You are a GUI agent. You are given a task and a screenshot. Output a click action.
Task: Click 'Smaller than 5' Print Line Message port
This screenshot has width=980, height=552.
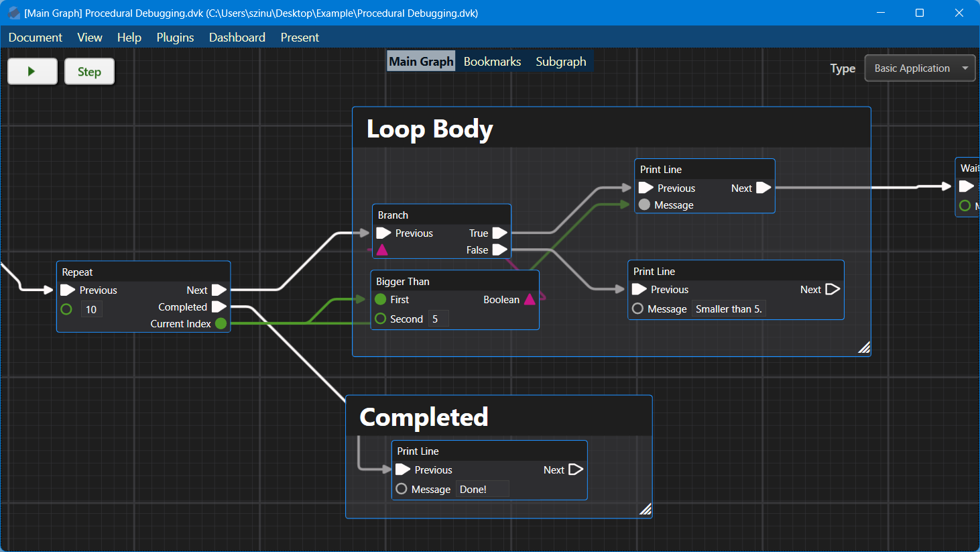tap(637, 309)
